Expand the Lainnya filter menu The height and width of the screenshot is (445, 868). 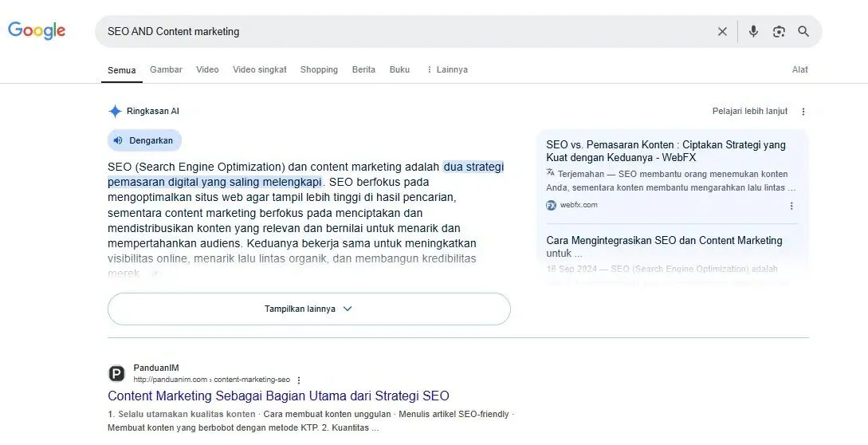tap(446, 69)
